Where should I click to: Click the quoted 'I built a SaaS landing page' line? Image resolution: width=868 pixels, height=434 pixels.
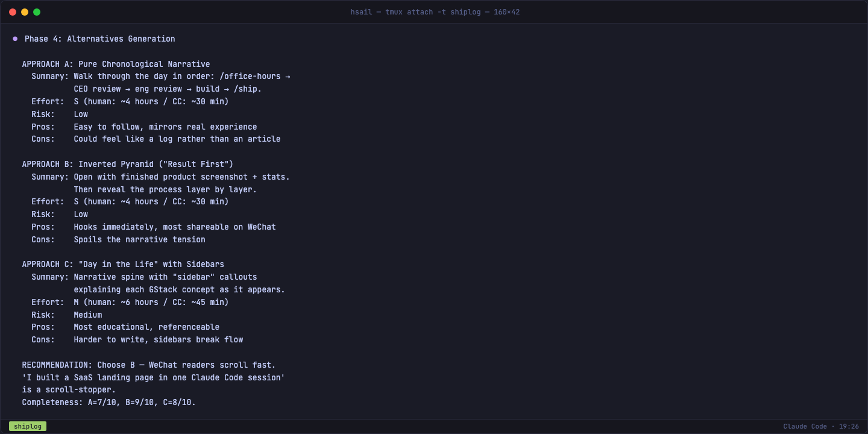pos(154,377)
